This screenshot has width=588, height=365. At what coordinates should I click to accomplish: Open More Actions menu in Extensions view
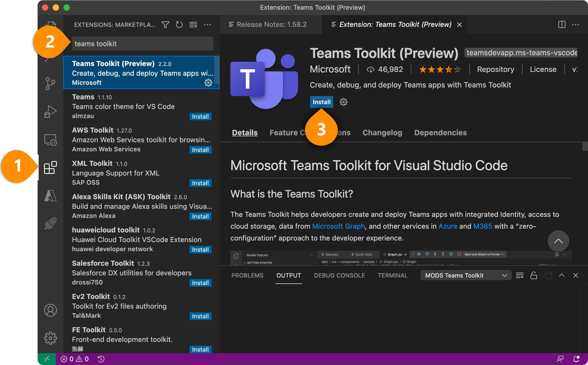[x=207, y=24]
